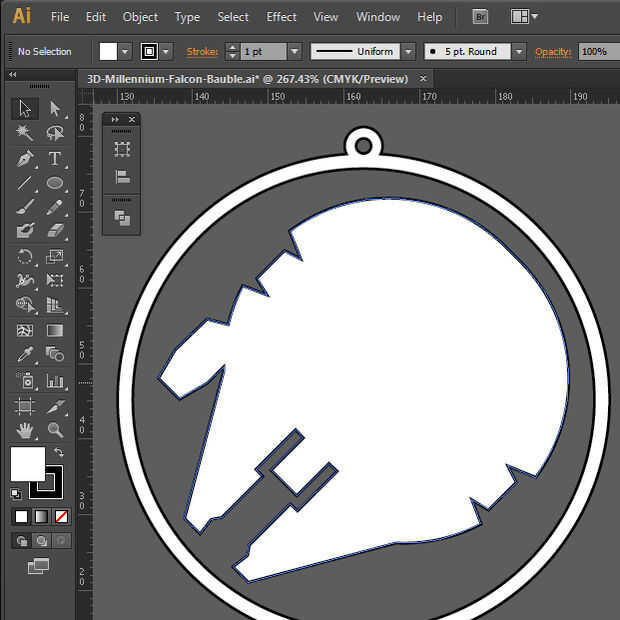Open the Edit menu
Screen dimensions: 620x620
pyautogui.click(x=96, y=17)
